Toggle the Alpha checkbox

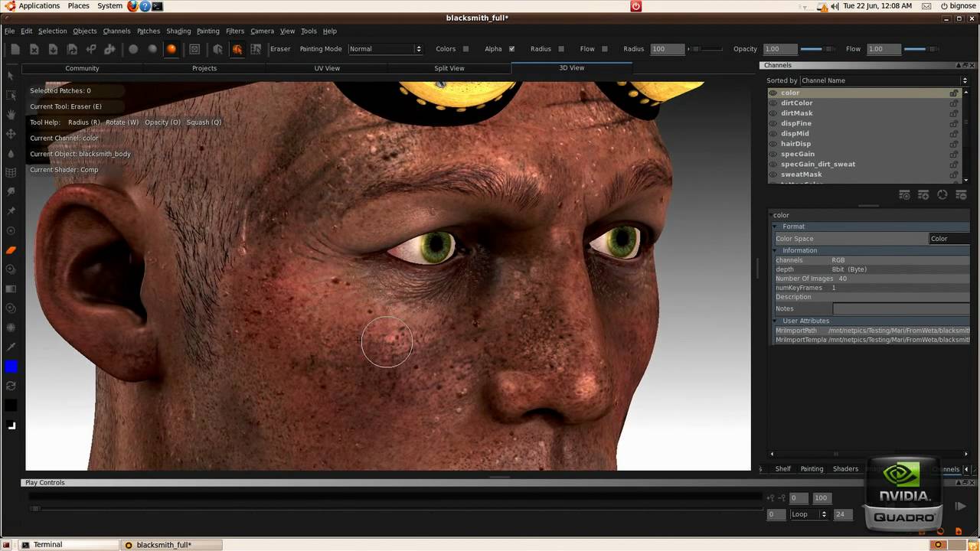click(511, 49)
